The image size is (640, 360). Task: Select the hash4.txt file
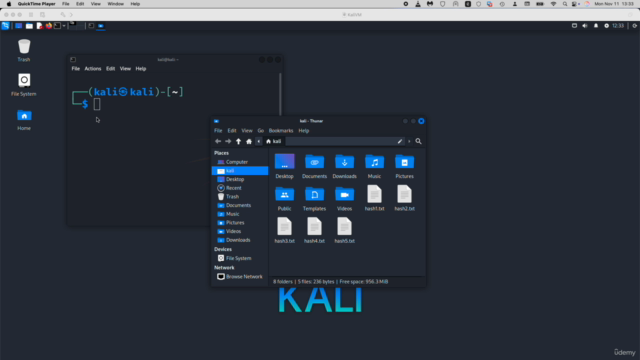coord(314,227)
